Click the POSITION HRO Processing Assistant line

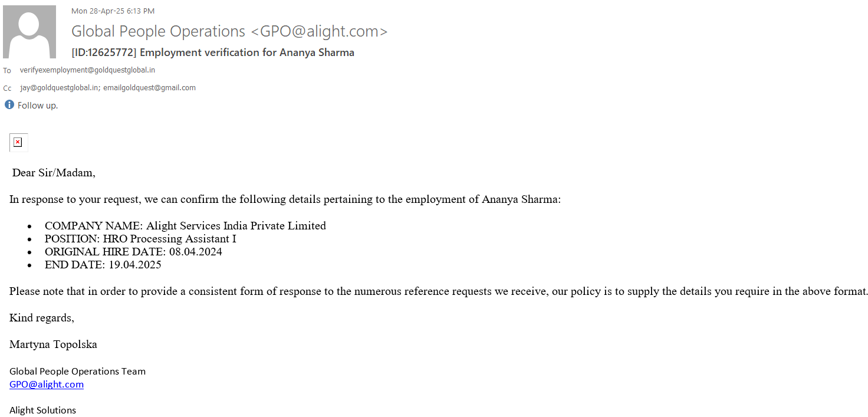tap(140, 239)
